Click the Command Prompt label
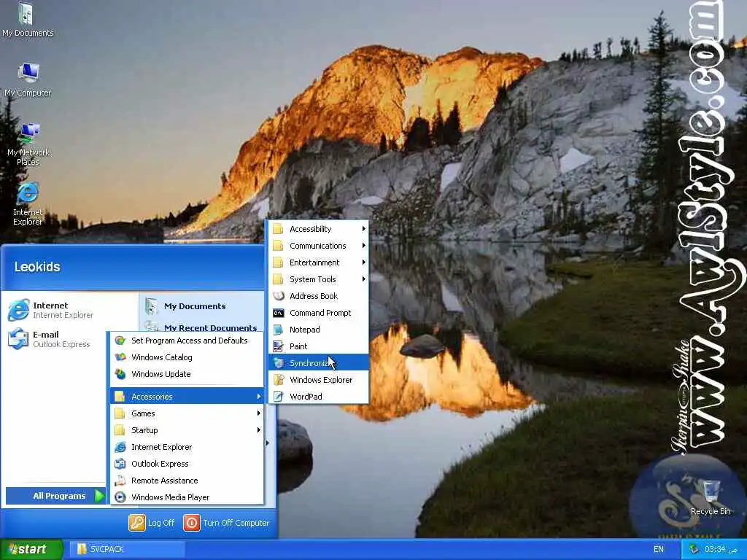The image size is (747, 560). (320, 313)
